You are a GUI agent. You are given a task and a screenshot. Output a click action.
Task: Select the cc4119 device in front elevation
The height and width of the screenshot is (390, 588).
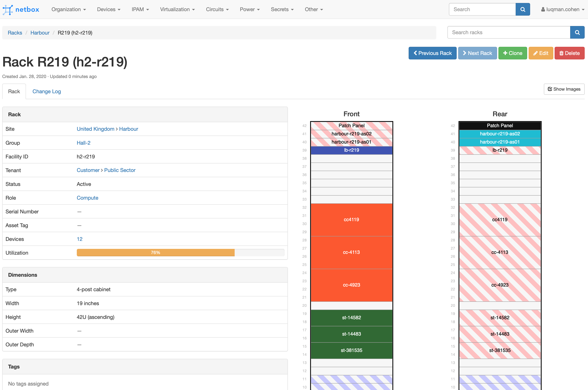pyautogui.click(x=351, y=220)
